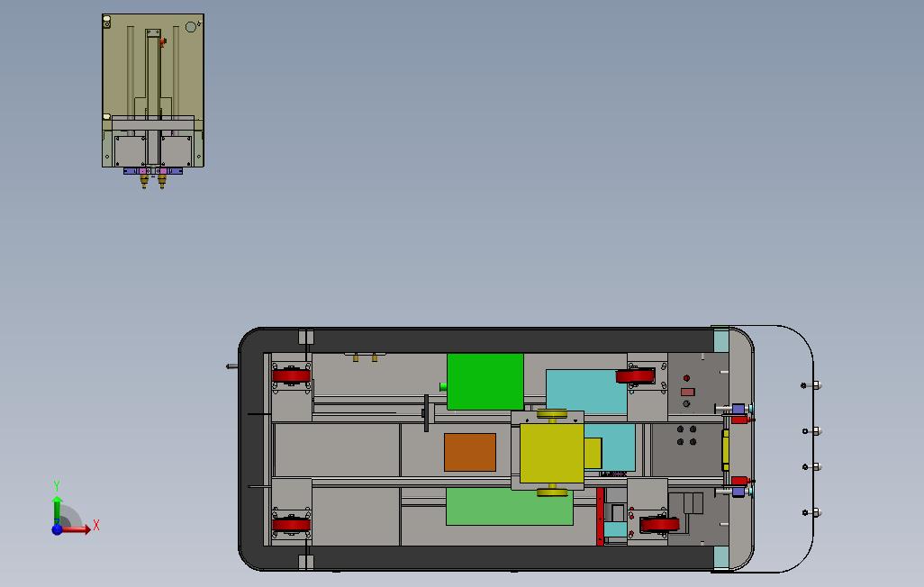
Task: Select the top-left red caster wheel
Action: tap(291, 375)
